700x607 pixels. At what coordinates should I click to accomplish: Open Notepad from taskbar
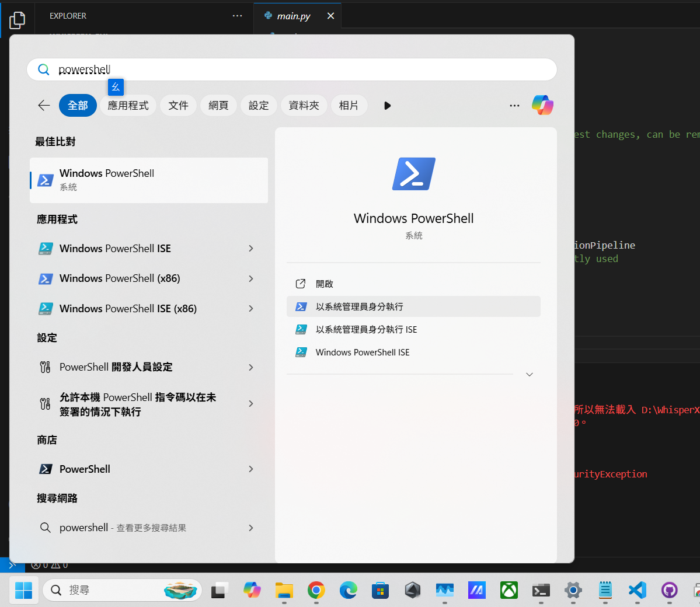[605, 590]
